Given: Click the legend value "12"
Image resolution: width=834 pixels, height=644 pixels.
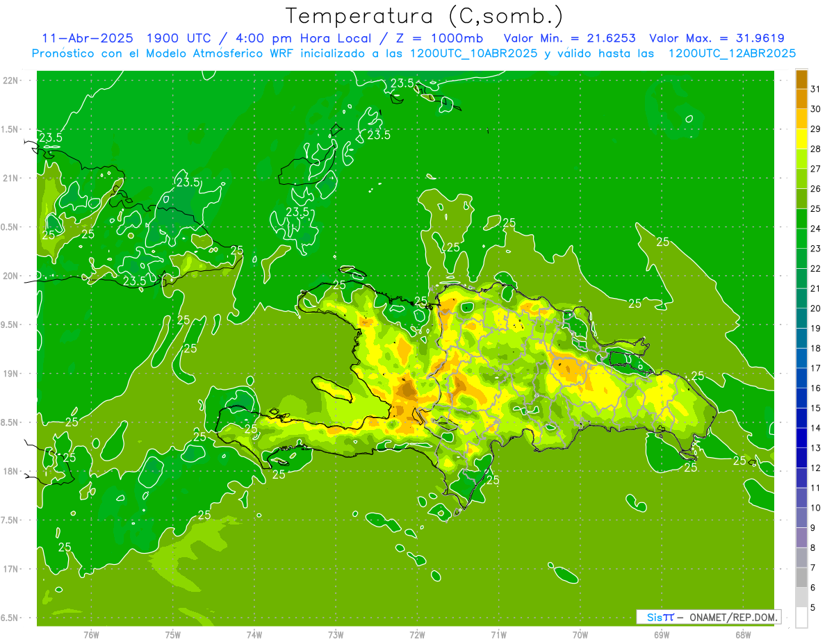Looking at the screenshot, I should 815,468.
